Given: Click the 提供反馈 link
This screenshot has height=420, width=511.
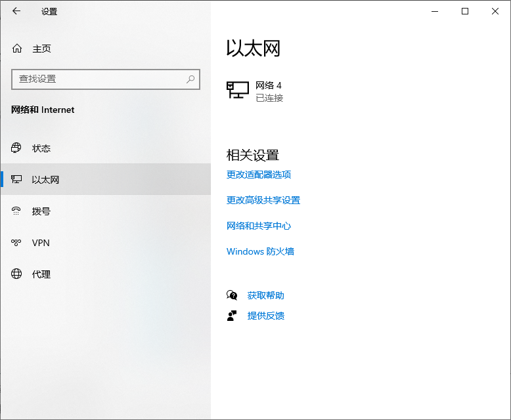Looking at the screenshot, I should point(265,316).
